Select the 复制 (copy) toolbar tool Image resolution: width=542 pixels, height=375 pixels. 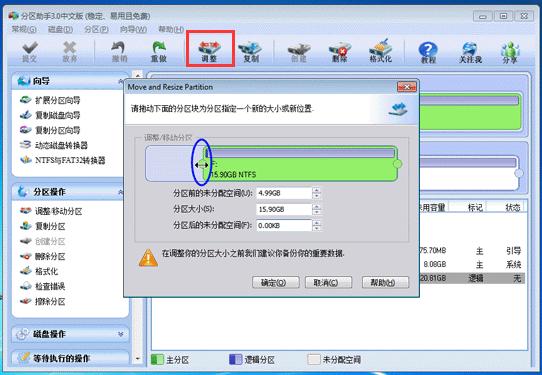pyautogui.click(x=250, y=51)
